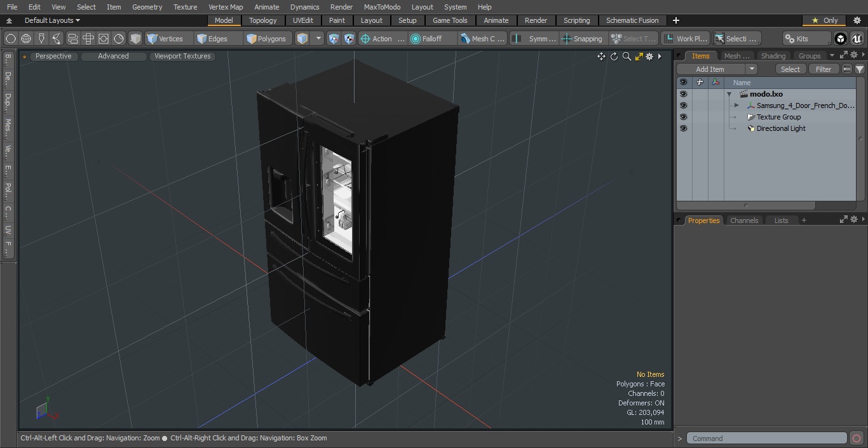Click the curve tool icon
Viewport: 868px width, 448px height.
[57, 39]
